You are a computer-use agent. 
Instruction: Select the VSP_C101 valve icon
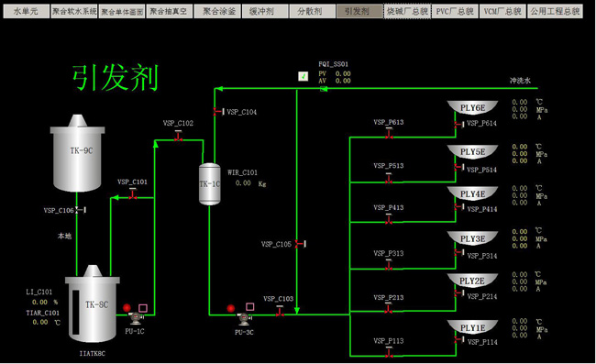[132, 194]
